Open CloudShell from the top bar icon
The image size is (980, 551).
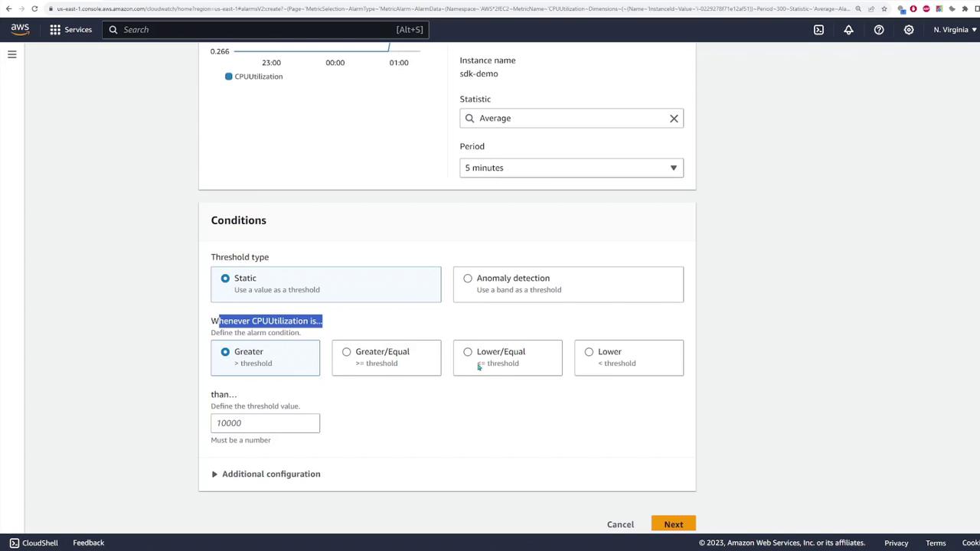[x=818, y=29]
